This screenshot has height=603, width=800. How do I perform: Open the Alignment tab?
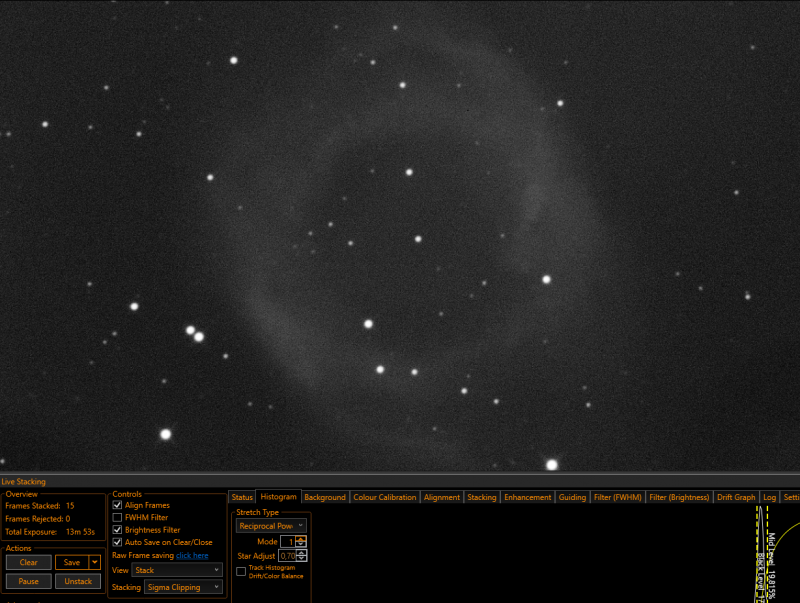[x=442, y=497]
